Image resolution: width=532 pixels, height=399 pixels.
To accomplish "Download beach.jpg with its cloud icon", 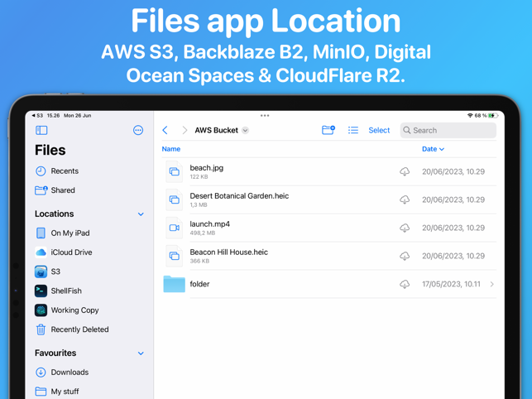I will [405, 171].
